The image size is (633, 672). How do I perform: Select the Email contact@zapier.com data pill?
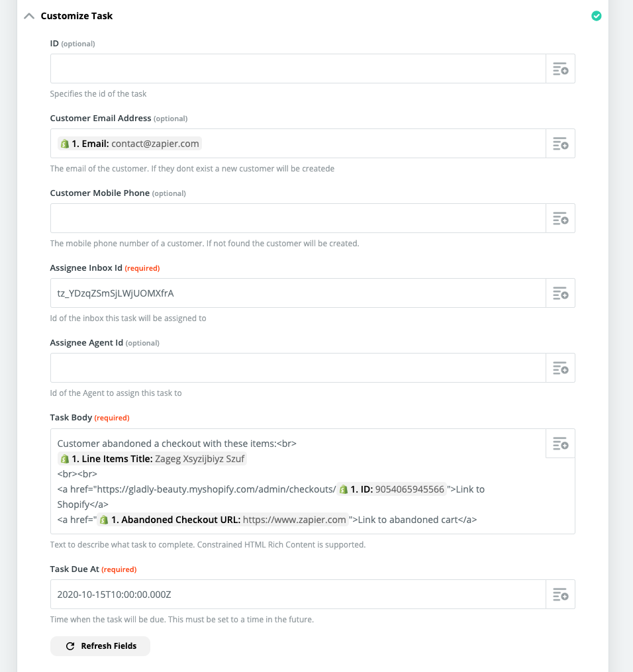click(129, 144)
